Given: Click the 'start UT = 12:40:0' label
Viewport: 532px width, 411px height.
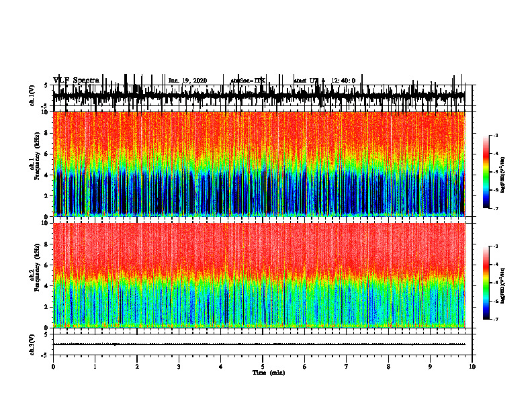Looking at the screenshot, I should pos(324,81).
